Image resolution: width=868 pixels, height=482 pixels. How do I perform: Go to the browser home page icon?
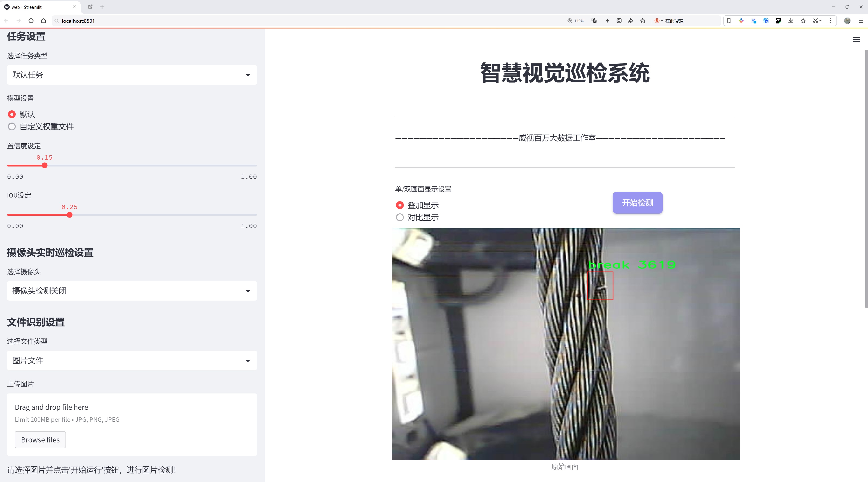pos(43,21)
